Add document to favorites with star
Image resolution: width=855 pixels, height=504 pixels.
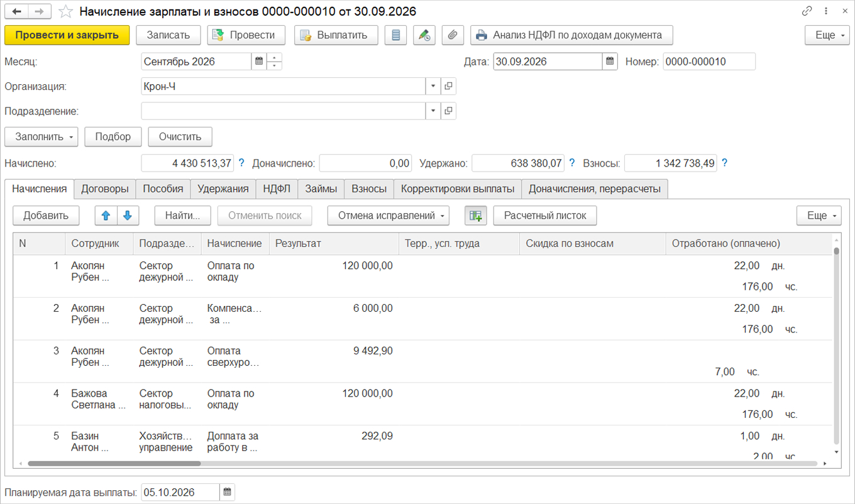coord(65,12)
